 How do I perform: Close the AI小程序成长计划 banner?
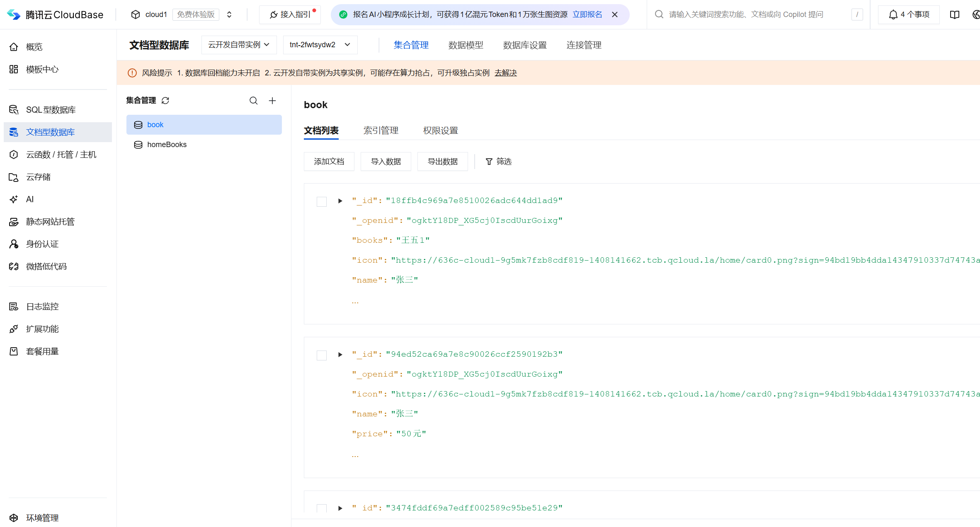(x=615, y=15)
